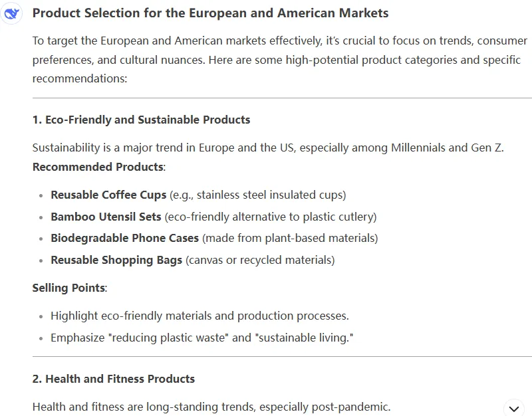
Task: Click the 'Highlight eco-friendly materials' bullet line
Action: click(x=200, y=316)
